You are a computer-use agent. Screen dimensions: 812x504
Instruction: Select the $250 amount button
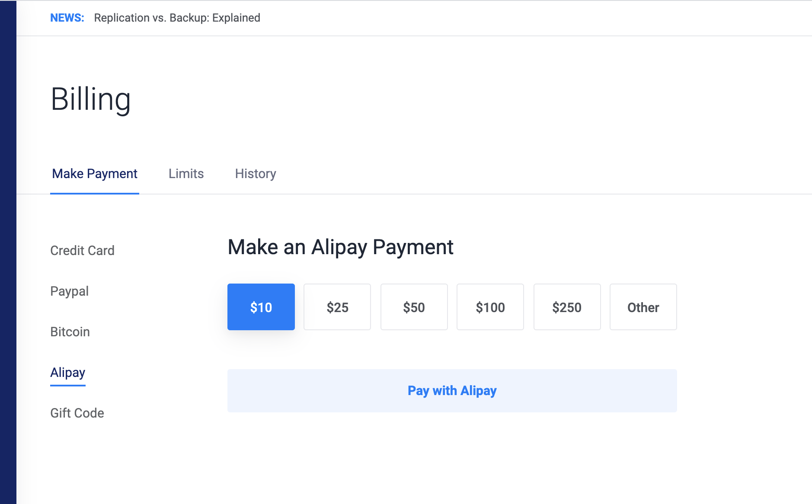[x=567, y=307]
